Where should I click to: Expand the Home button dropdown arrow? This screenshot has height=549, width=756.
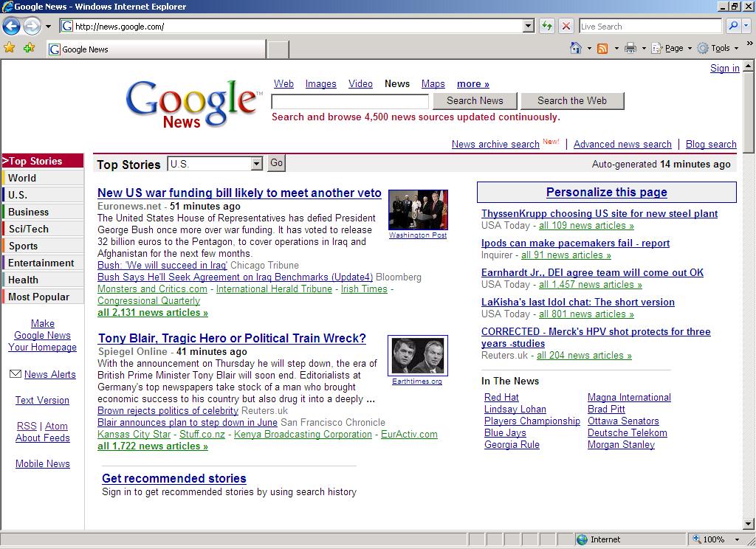pyautogui.click(x=589, y=48)
